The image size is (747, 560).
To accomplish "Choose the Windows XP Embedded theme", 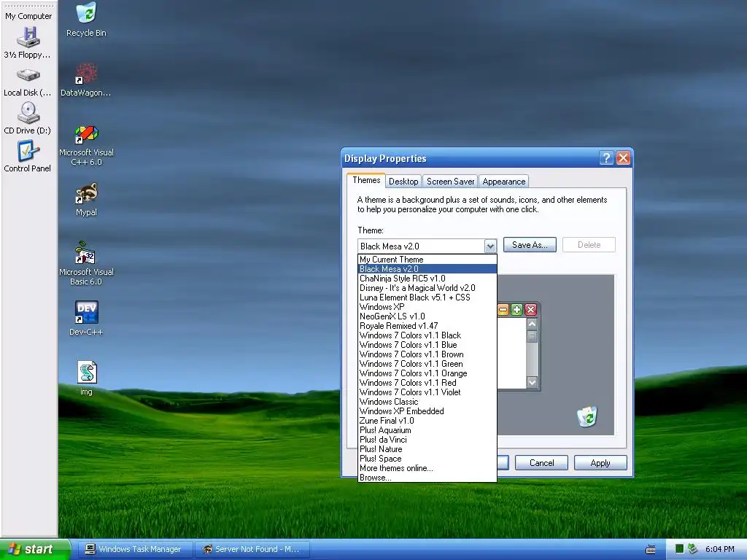I will pos(427,411).
